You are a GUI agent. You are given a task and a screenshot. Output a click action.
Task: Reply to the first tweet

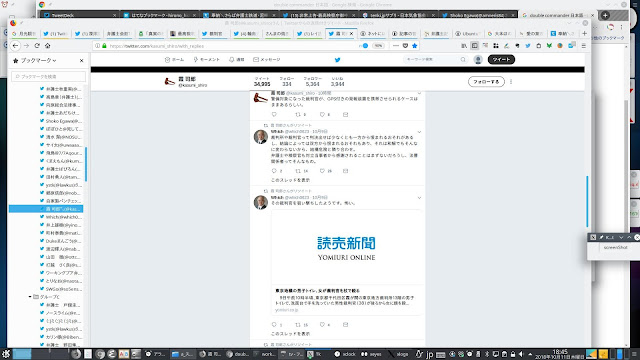coord(274,115)
